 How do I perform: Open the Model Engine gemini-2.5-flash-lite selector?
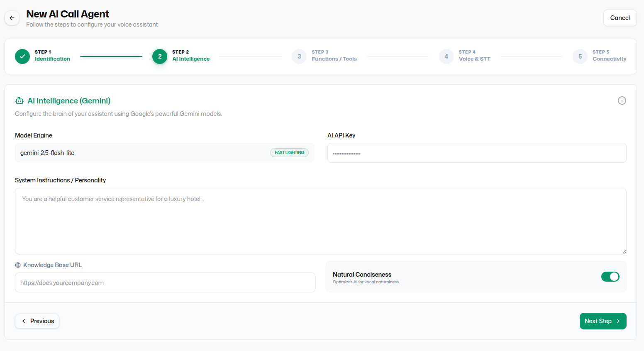tap(164, 153)
